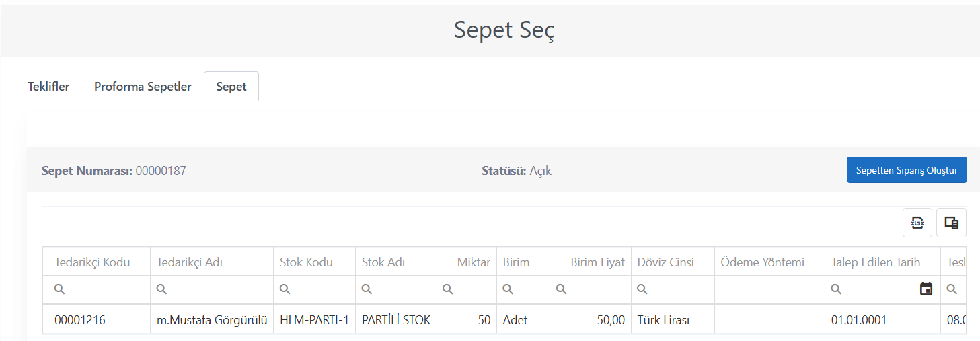
Task: Click search icon in Miktar filter
Action: click(447, 289)
